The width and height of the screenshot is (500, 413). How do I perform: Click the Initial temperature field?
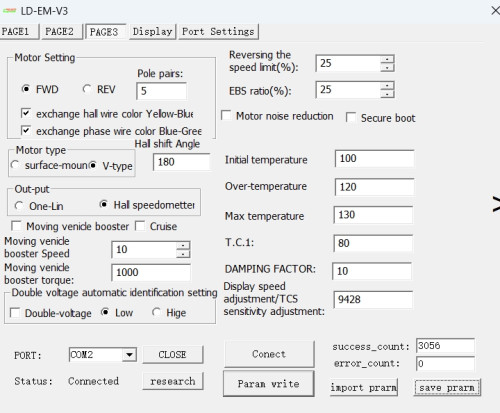pos(375,158)
